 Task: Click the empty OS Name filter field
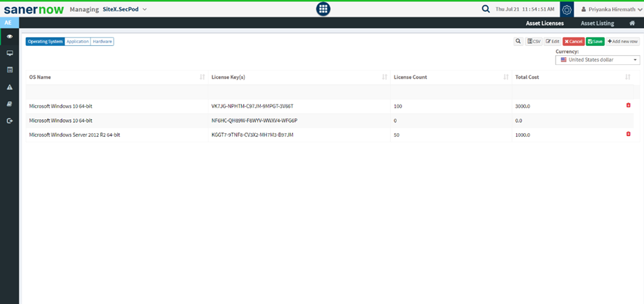pos(117,91)
